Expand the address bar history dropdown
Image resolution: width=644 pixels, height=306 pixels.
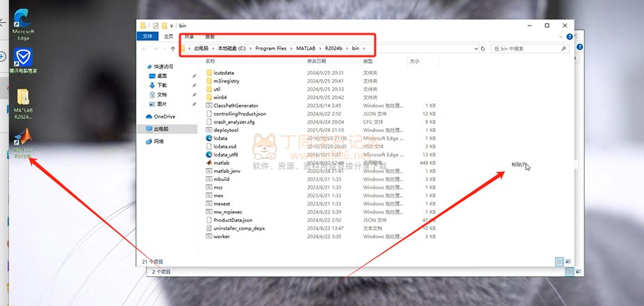click(x=476, y=49)
